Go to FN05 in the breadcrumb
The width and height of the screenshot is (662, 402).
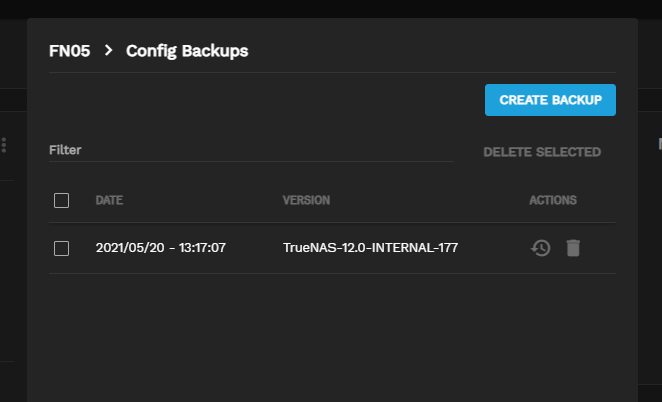(x=69, y=50)
